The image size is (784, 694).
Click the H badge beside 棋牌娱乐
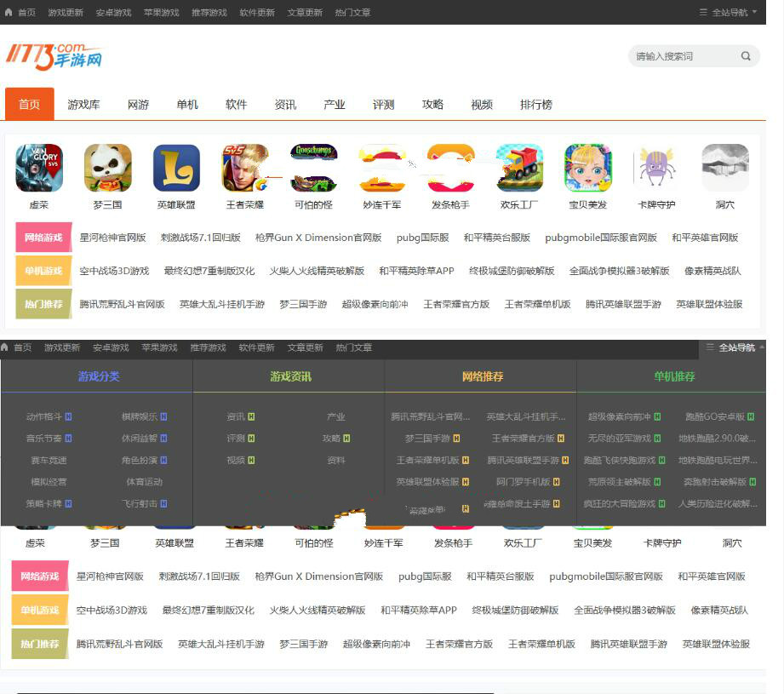pos(163,416)
